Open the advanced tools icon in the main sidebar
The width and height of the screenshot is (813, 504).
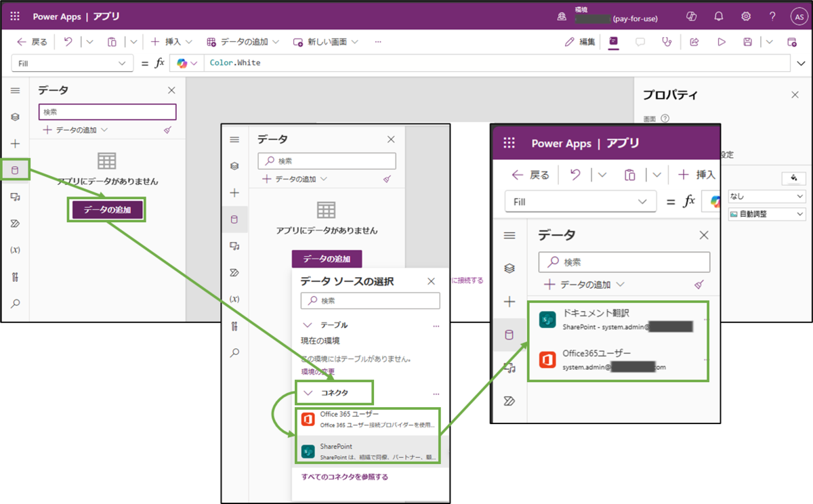click(15, 276)
